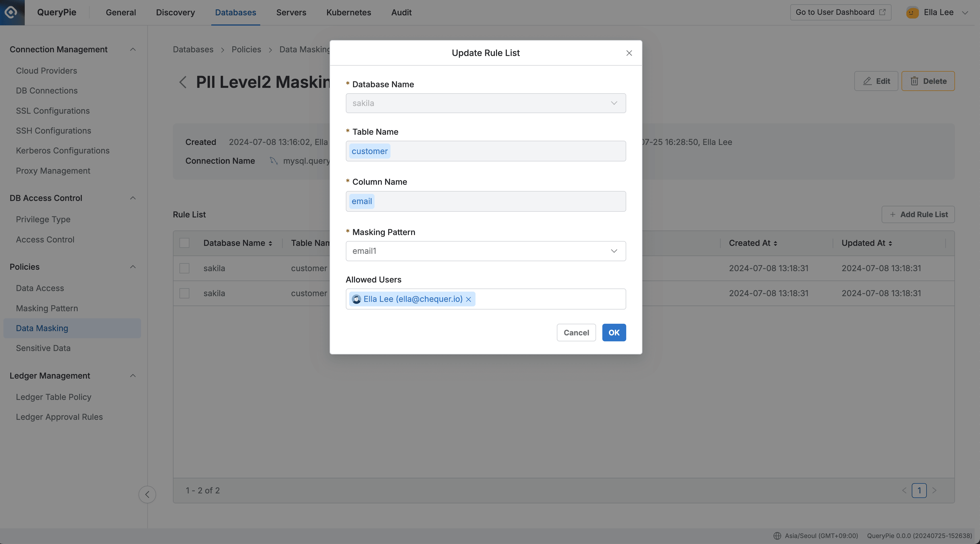
Task: Expand the Database Name dropdown
Action: click(x=613, y=103)
